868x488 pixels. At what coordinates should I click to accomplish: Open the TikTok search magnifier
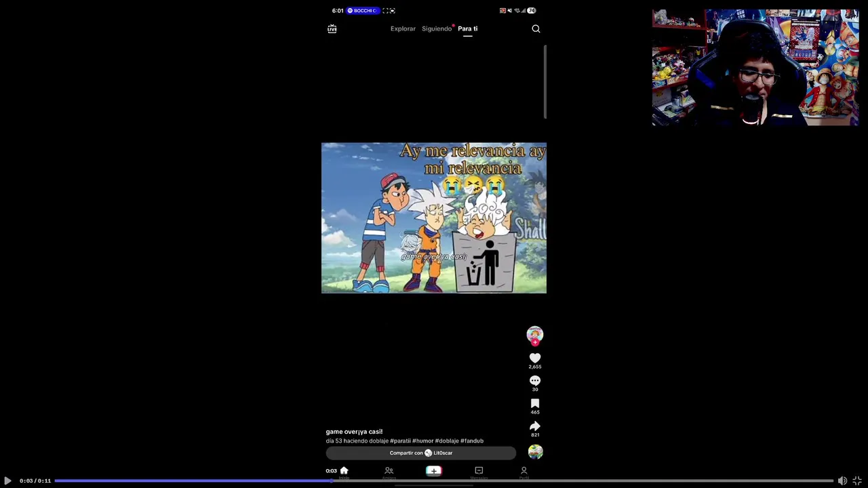point(536,28)
